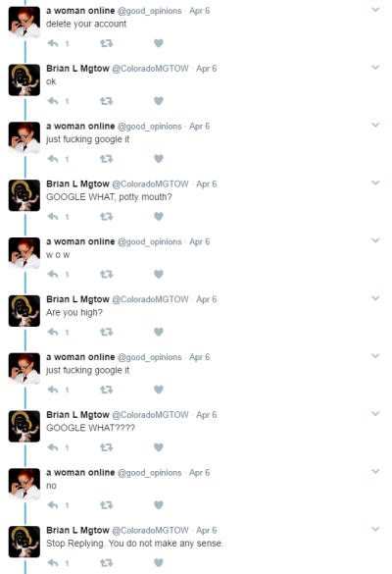Image resolution: width=392 pixels, height=574 pixels.
Task: Open the chevron menu on the "no" tweet
Action: [x=375, y=472]
